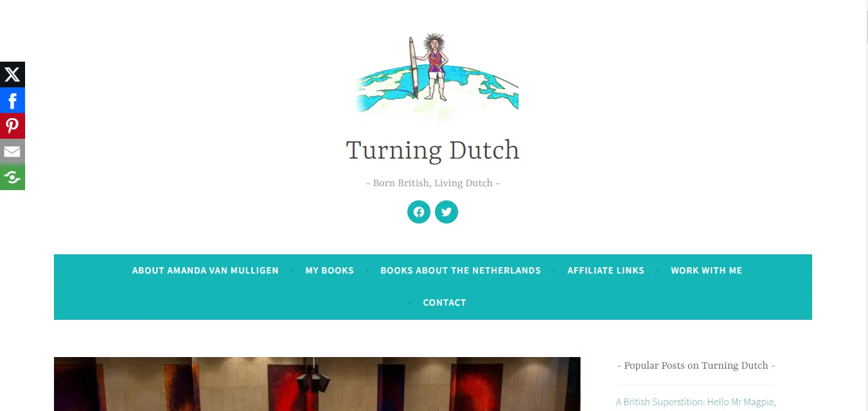
Task: Open About Amanda van Mulligen page
Action: pos(206,270)
